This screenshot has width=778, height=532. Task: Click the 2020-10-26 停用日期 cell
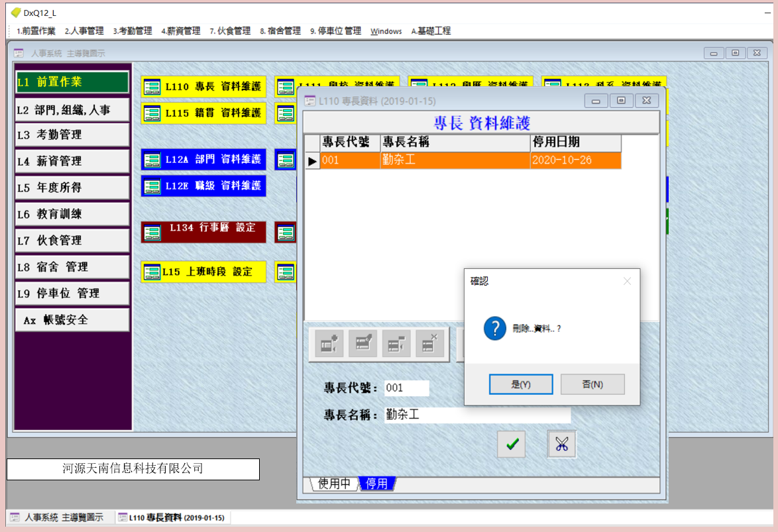point(576,160)
